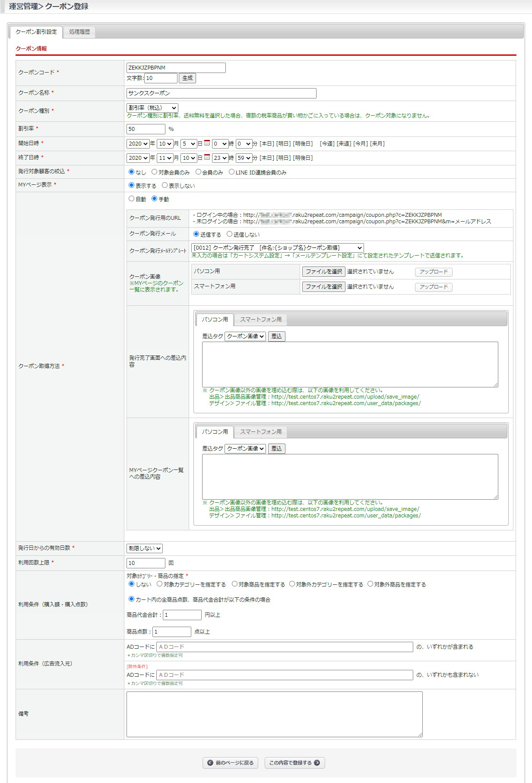Open the パソコン用 tab in 発行完了画面 section
Image resolution: width=532 pixels, height=783 pixels.
pyautogui.click(x=215, y=320)
